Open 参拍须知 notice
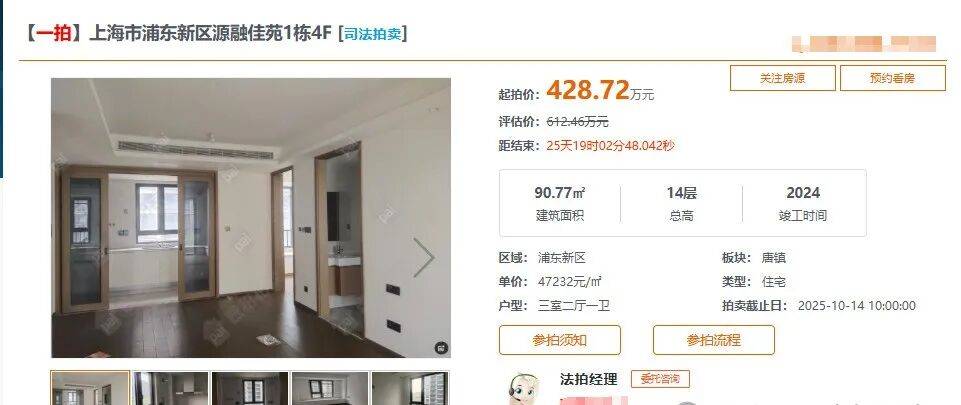This screenshot has height=405, width=961. (560, 340)
